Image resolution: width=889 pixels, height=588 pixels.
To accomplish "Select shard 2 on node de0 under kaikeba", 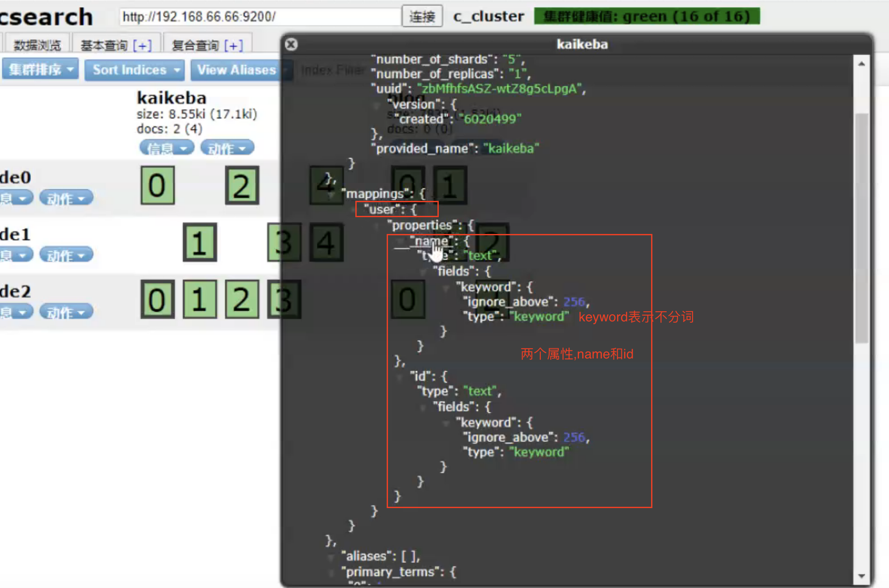I will 242,185.
